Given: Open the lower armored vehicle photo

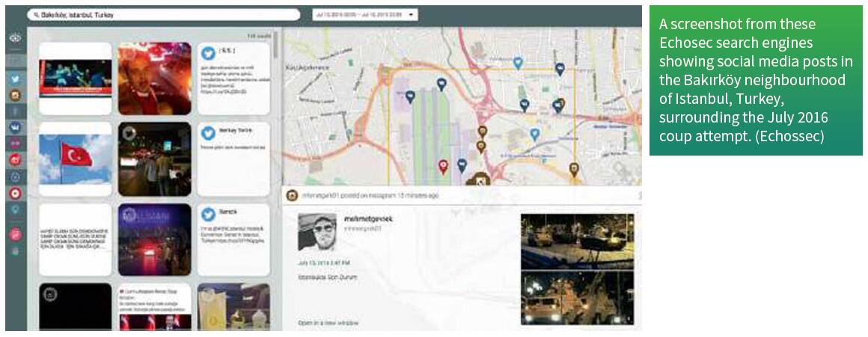Looking at the screenshot, I should [578, 297].
